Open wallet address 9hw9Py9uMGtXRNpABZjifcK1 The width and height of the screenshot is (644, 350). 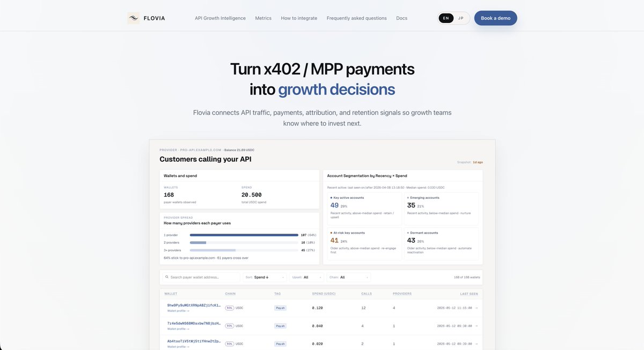[x=194, y=305]
